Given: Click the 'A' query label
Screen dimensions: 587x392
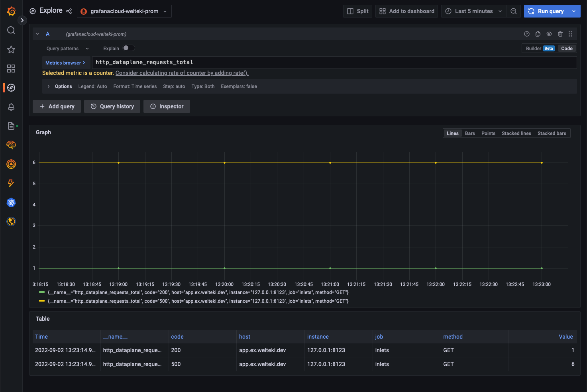Looking at the screenshot, I should click(48, 34).
